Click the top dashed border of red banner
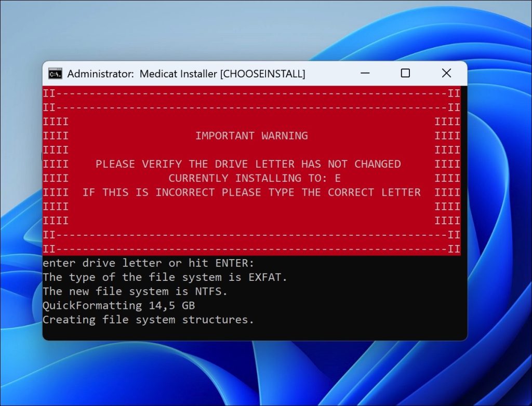Viewport: 532px width, 406px height. (251, 93)
